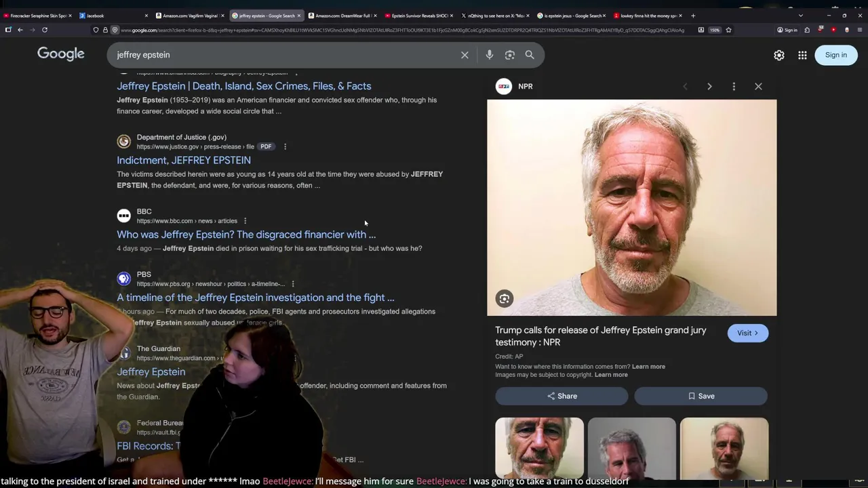This screenshot has height=488, width=868.
Task: Open the list all tabs dropdown
Action: click(800, 16)
